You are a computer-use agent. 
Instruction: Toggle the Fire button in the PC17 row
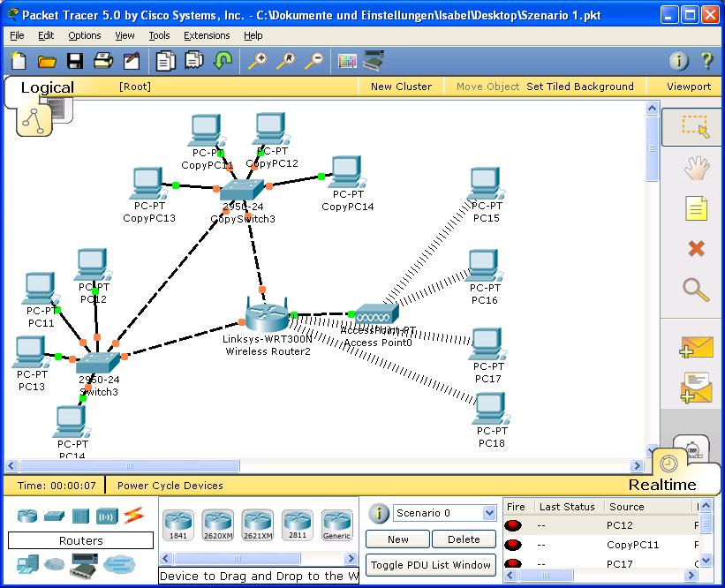point(513,563)
